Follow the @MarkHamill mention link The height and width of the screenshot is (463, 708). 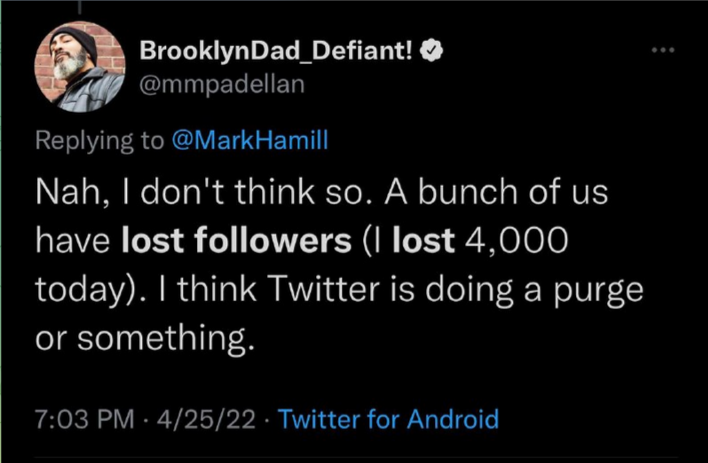pyautogui.click(x=250, y=140)
